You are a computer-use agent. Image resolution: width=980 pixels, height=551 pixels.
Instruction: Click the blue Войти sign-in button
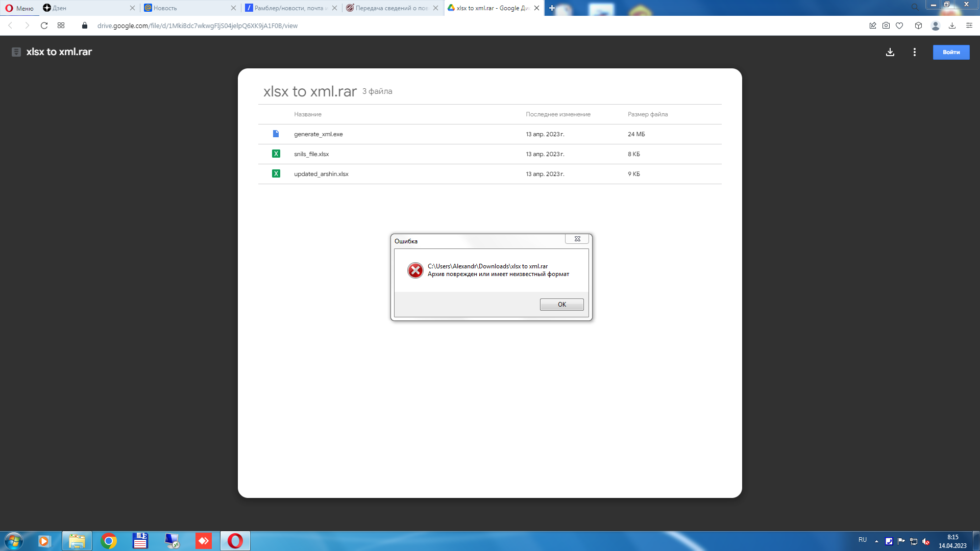[x=950, y=52]
